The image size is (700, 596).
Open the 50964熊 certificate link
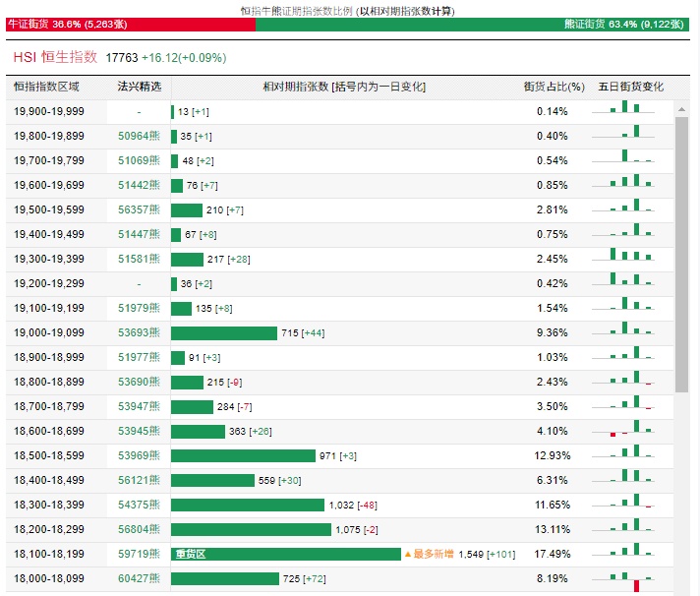[138, 136]
